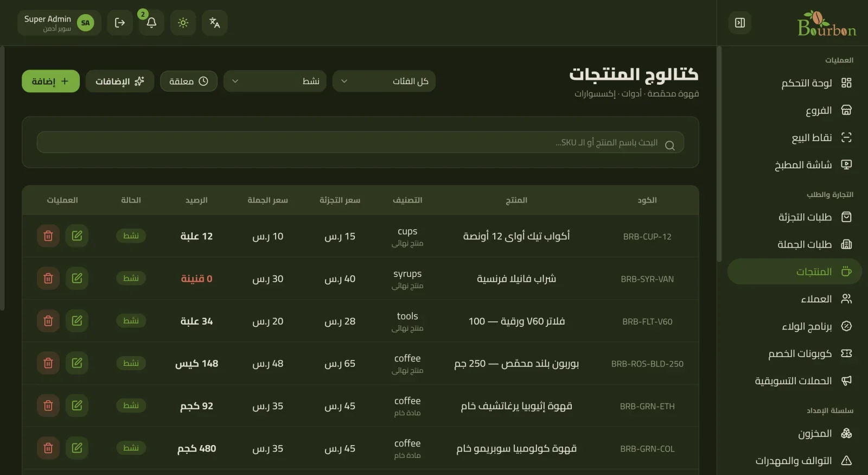Click out-of-stock value 0 قنينة
The height and width of the screenshot is (475, 868).
pos(196,279)
